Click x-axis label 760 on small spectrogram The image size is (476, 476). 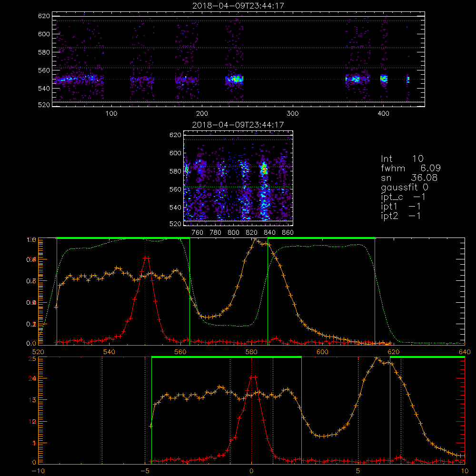pos(198,233)
